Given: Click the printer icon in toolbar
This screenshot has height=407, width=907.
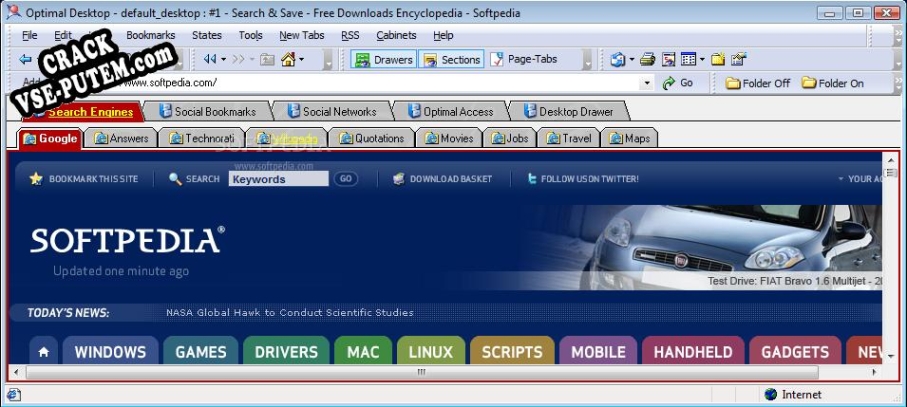Looking at the screenshot, I should (647, 59).
